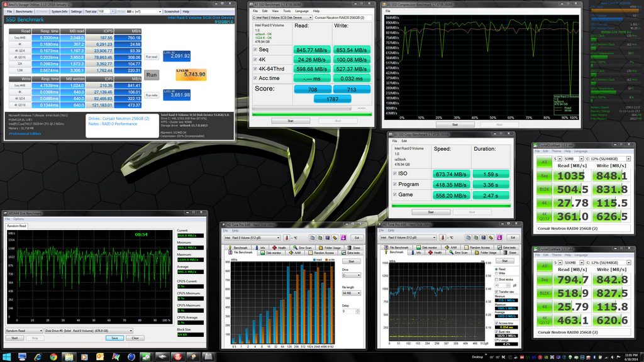Click Run write in Anvil's SSD Benchmark
The image size is (644, 362).
[x=152, y=95]
